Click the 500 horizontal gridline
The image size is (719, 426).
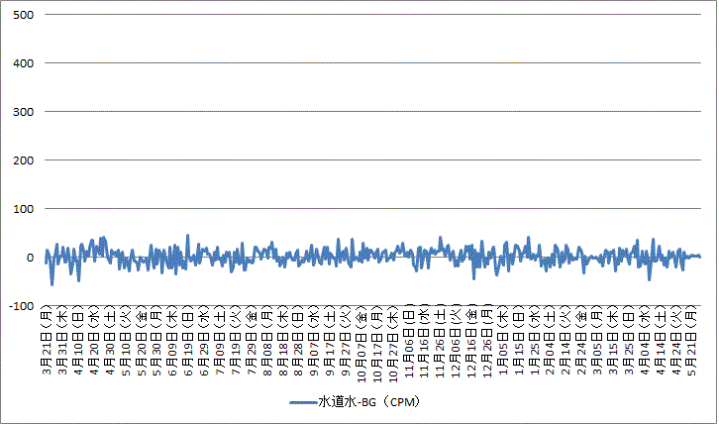point(370,15)
